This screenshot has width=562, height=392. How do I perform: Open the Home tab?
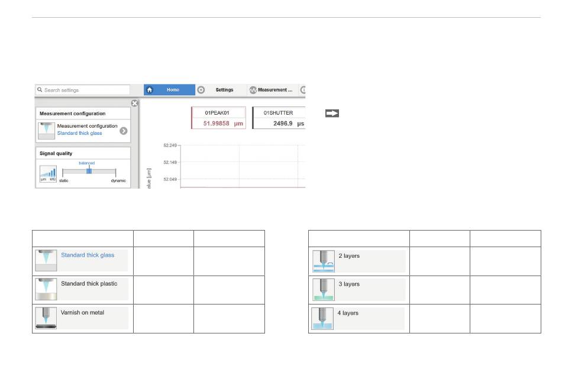(173, 90)
